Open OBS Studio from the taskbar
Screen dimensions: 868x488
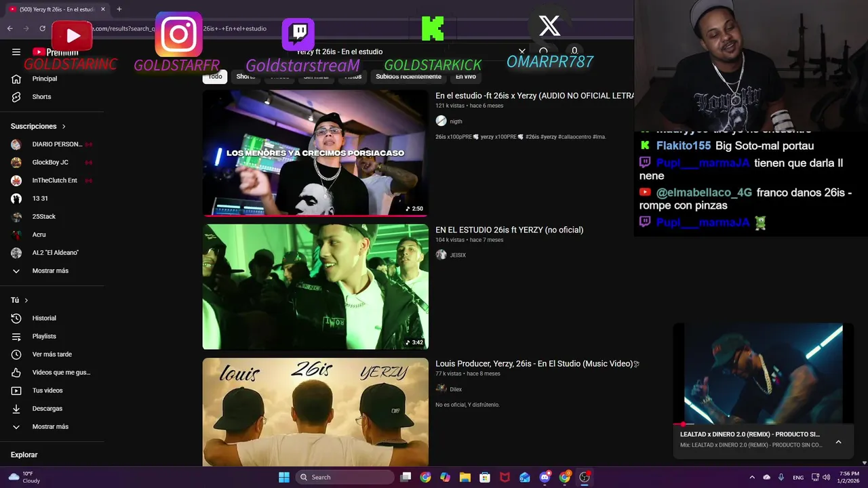(585, 477)
